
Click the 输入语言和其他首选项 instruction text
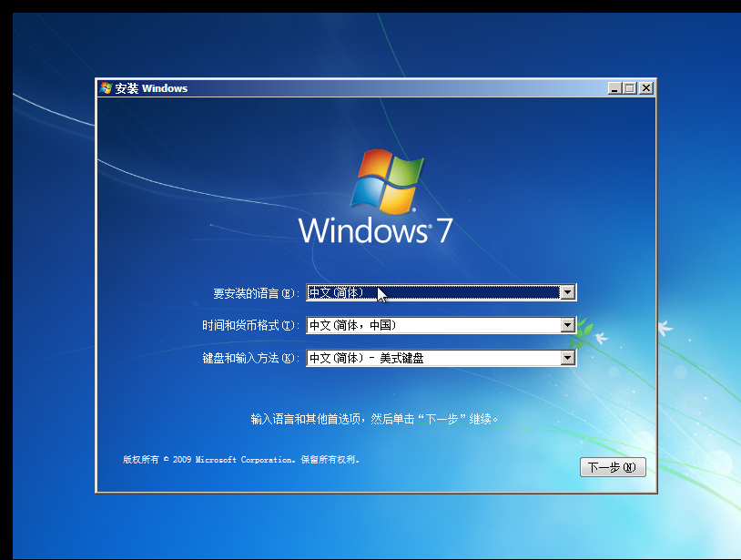pyautogui.click(x=374, y=419)
